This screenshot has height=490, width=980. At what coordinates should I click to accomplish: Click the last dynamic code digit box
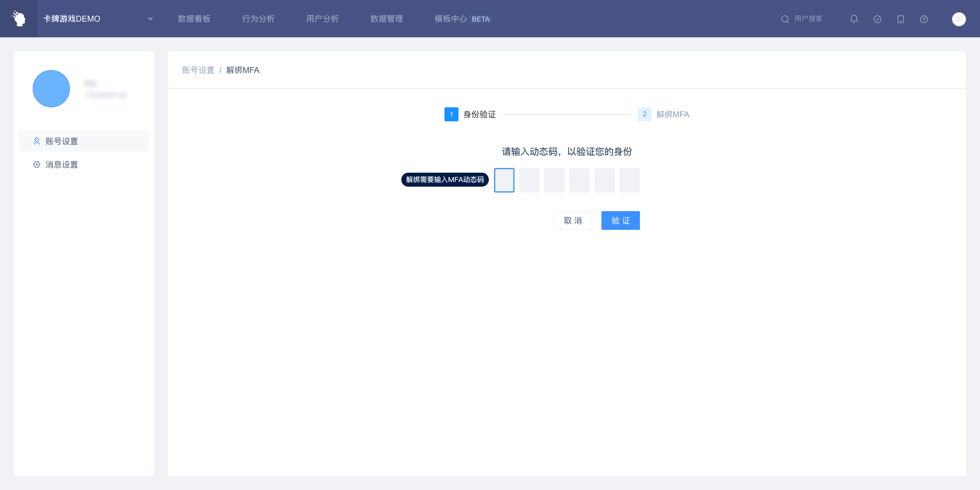click(x=629, y=180)
